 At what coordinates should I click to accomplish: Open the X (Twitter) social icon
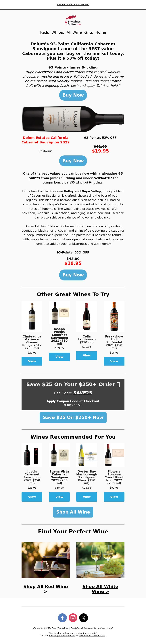(x=83, y=618)
